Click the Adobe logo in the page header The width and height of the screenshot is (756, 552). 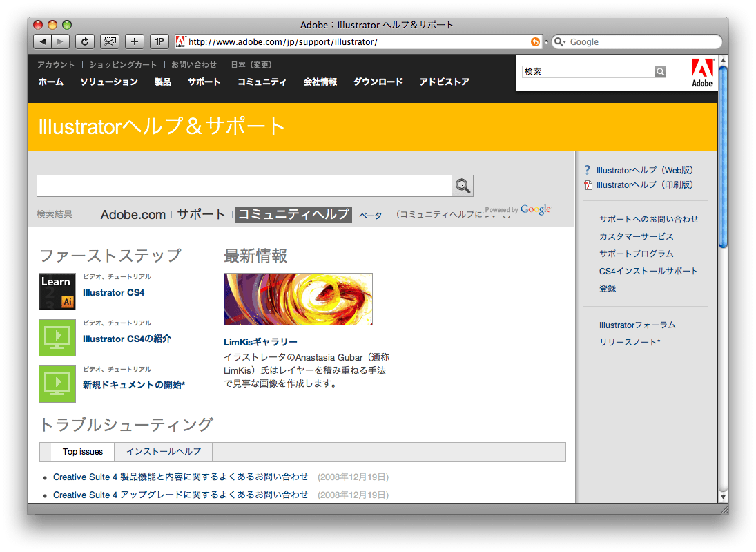[702, 73]
